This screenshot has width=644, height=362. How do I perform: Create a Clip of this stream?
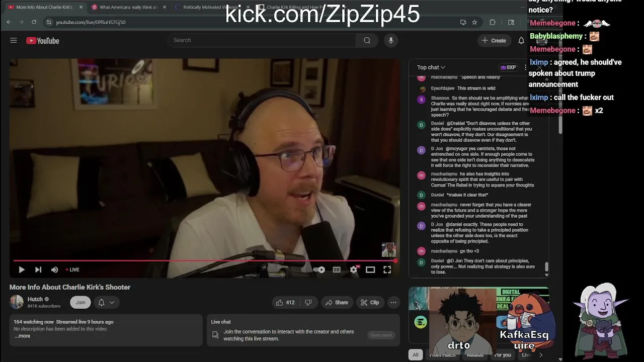pos(370,302)
